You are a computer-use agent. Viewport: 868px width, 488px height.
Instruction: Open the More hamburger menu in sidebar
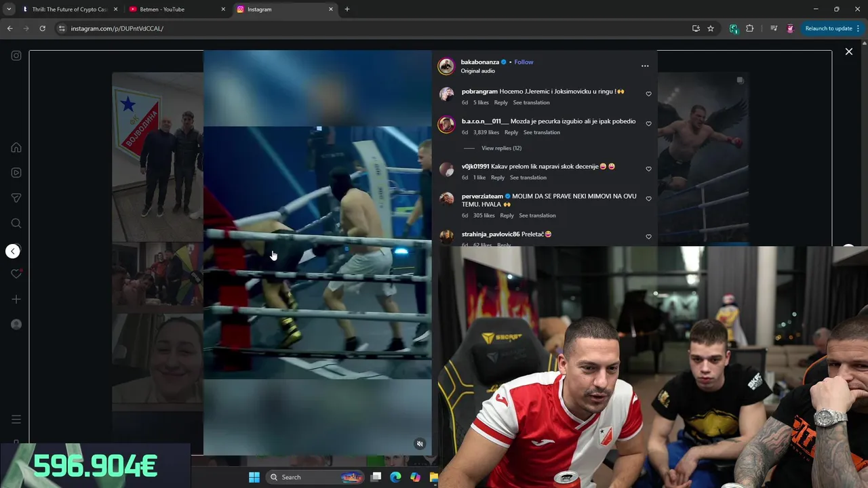pyautogui.click(x=16, y=420)
